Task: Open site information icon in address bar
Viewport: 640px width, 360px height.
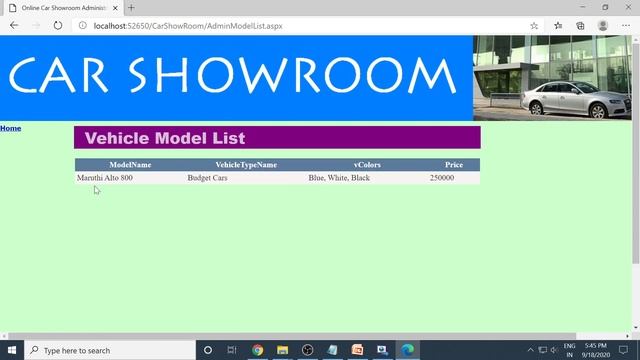Action: [82, 25]
